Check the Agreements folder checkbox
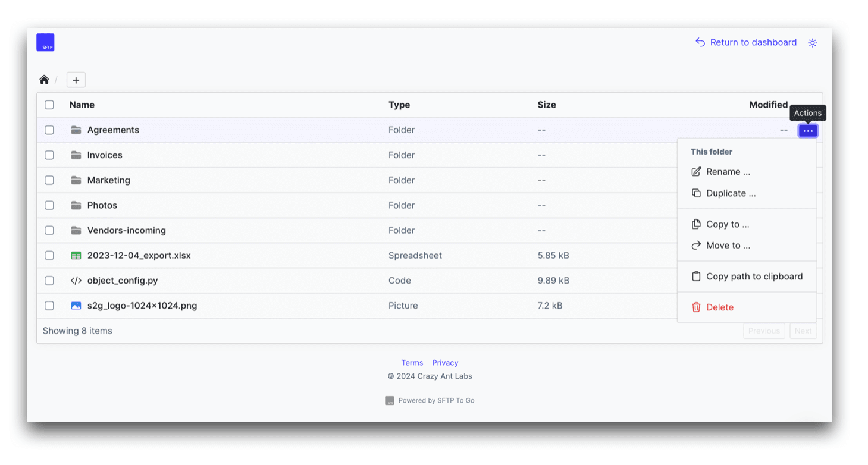Screen dimensions: 868x465 (x=49, y=130)
